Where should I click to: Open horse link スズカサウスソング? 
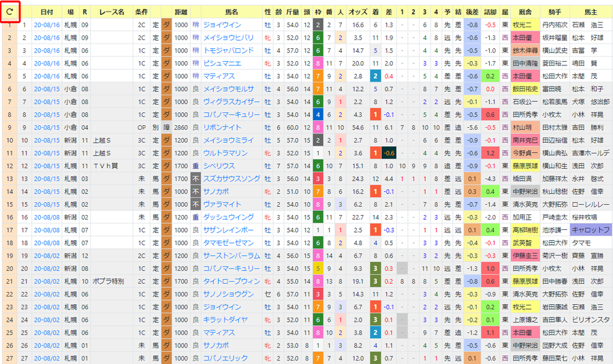[x=232, y=179]
